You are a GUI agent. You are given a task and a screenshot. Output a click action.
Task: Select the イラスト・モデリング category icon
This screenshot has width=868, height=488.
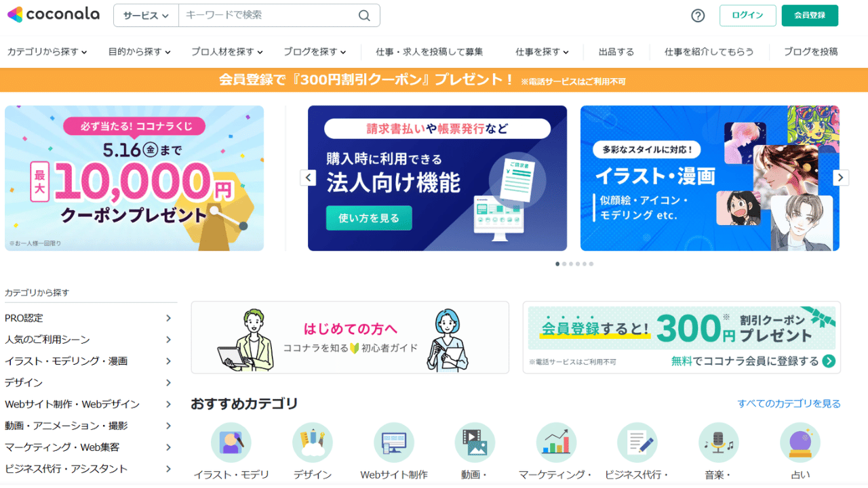pyautogui.click(x=231, y=443)
